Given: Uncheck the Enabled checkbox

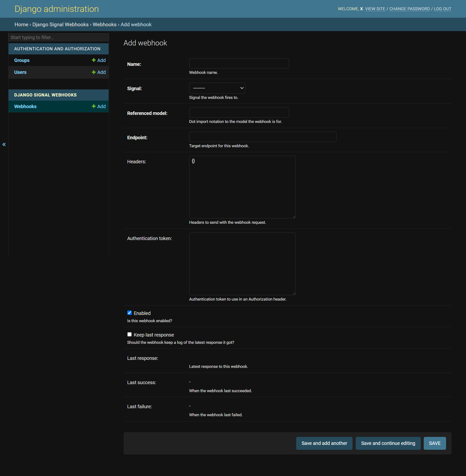Looking at the screenshot, I should click(129, 313).
